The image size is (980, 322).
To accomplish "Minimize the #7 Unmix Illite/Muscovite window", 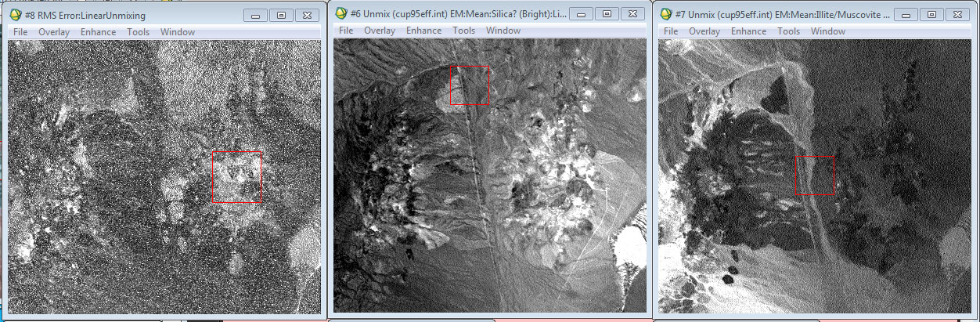I will click(x=906, y=13).
